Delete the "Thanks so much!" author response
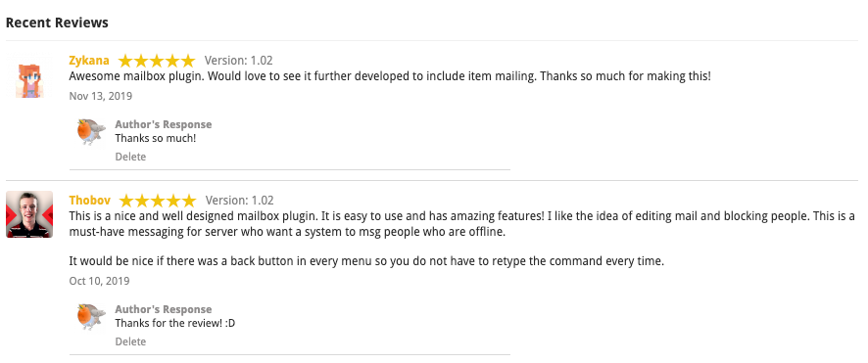This screenshot has width=868, height=363. tap(130, 157)
